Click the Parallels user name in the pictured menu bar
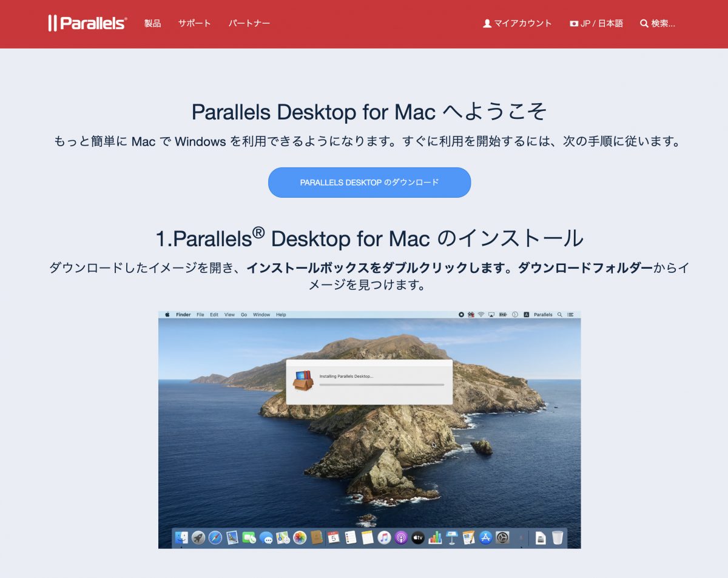This screenshot has width=728, height=578. (x=543, y=315)
